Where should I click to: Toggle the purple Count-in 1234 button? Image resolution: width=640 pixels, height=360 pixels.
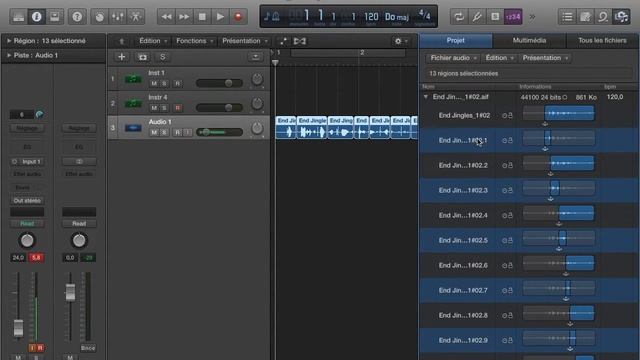pos(513,17)
